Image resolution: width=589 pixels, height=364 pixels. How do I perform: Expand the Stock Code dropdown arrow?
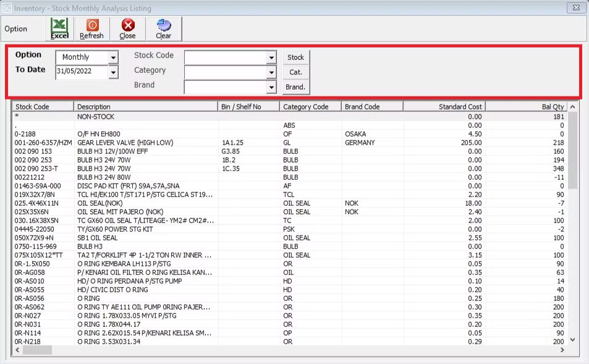pos(271,58)
